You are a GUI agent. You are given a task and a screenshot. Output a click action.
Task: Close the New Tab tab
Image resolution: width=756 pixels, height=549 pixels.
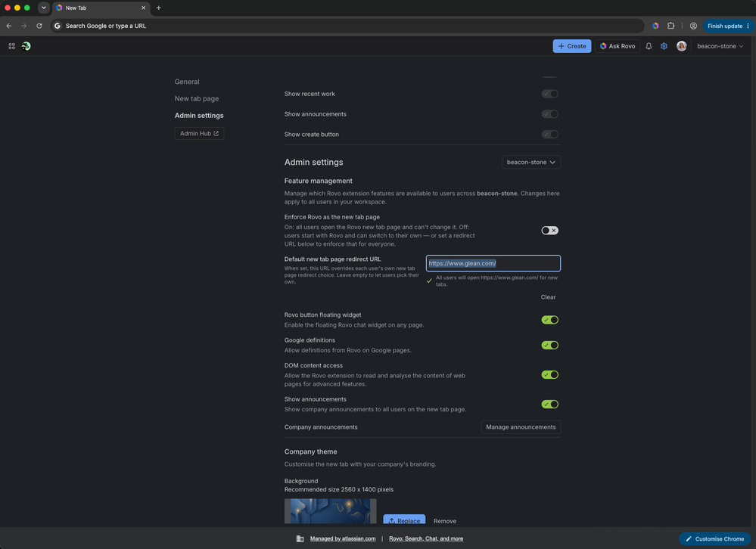[x=143, y=8]
